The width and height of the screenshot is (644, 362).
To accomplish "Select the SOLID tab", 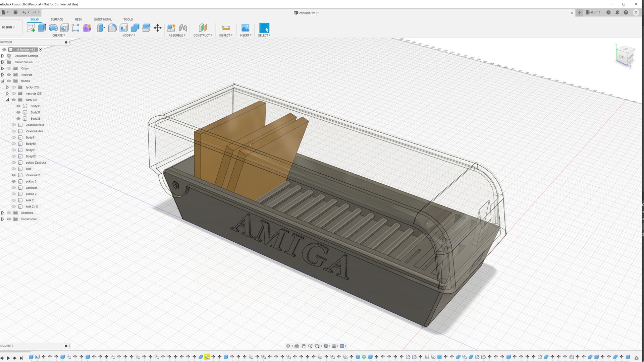I will tap(35, 19).
